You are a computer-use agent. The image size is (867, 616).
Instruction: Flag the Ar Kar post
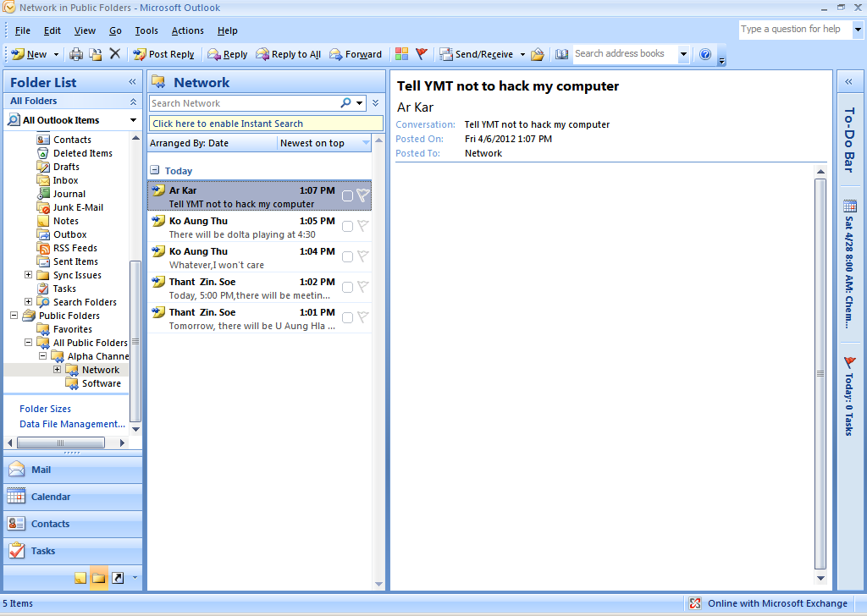[362, 195]
